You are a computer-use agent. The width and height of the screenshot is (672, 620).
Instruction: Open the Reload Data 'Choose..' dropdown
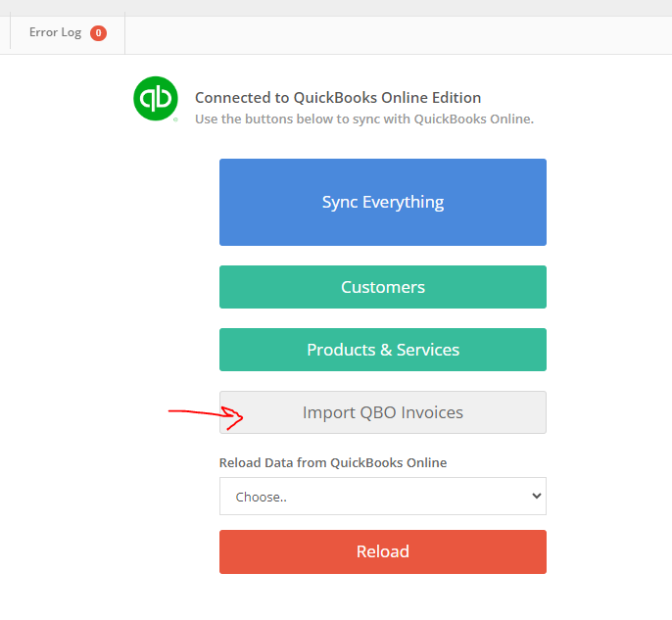(383, 497)
